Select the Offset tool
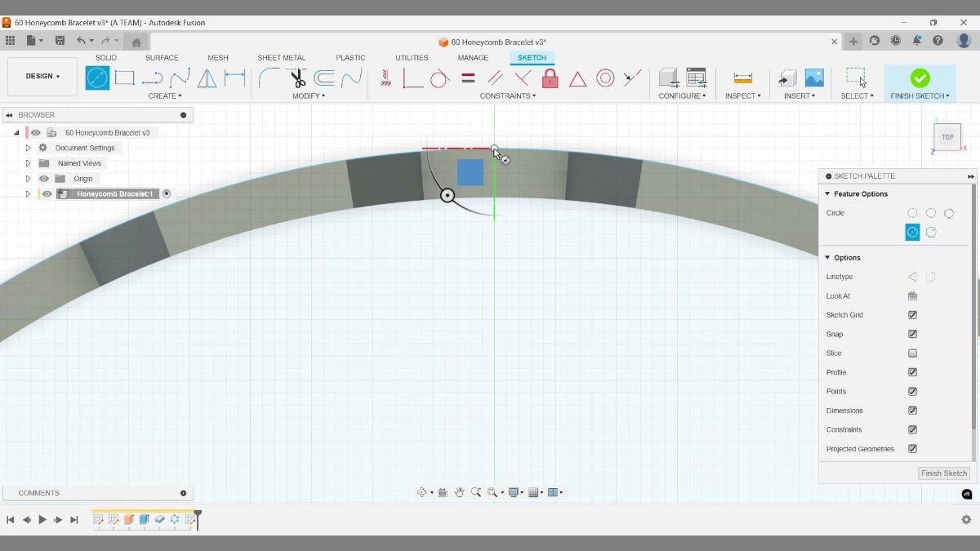The width and height of the screenshot is (980, 551). coord(324,78)
